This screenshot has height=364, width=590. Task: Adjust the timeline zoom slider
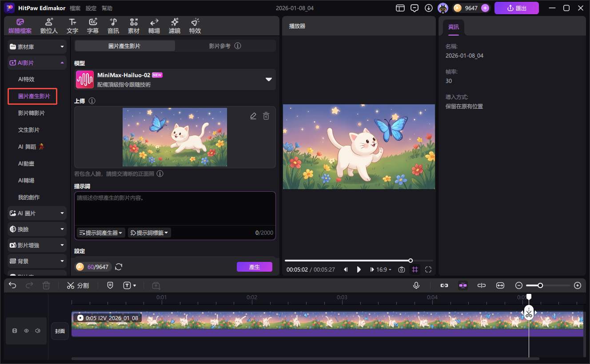[x=540, y=285]
